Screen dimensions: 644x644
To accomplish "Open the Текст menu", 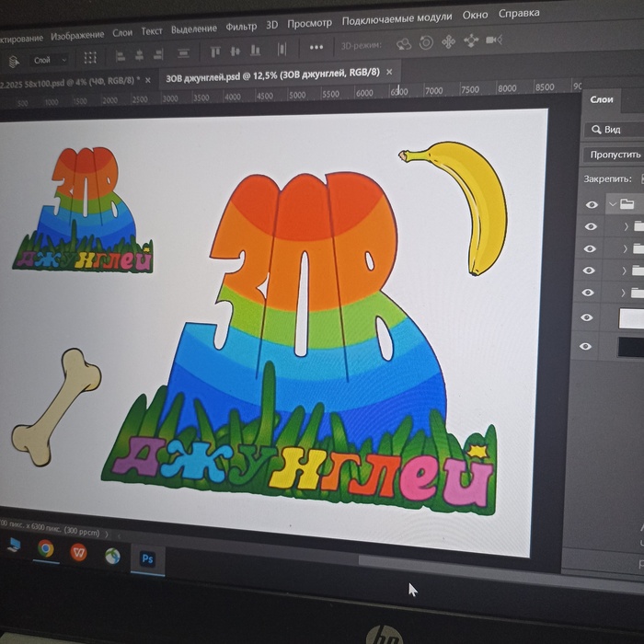I will tap(152, 31).
